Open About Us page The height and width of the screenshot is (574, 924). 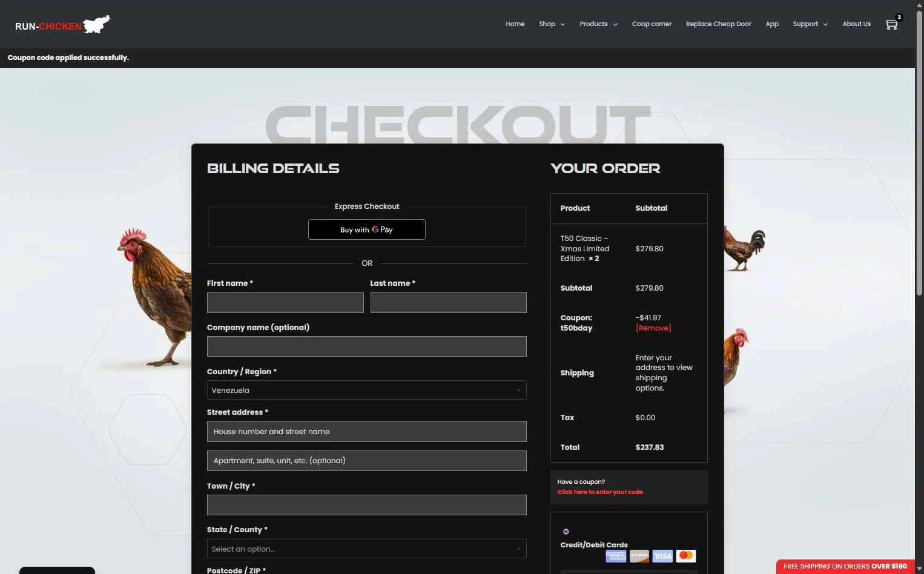857,24
